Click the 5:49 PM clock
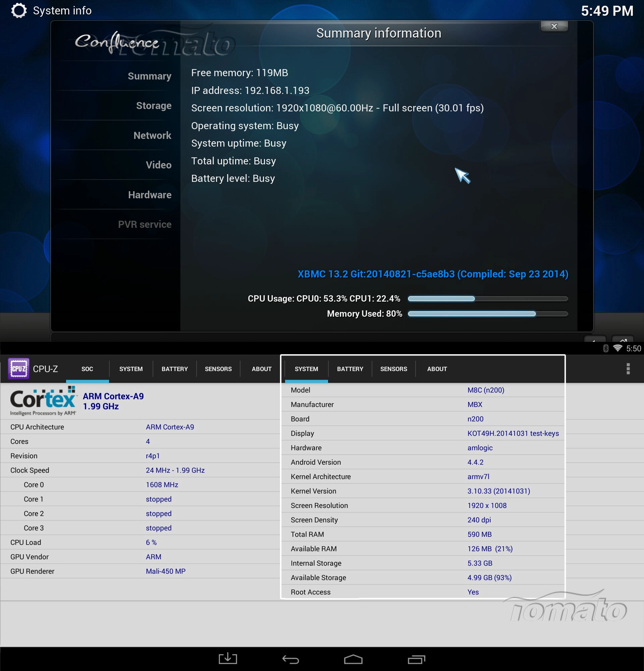644x671 pixels. coord(607,11)
